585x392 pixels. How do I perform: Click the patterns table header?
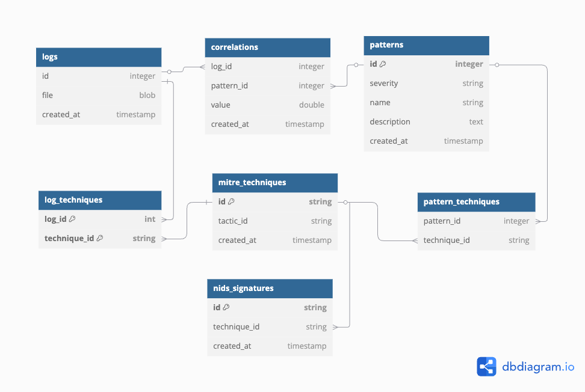[426, 45]
